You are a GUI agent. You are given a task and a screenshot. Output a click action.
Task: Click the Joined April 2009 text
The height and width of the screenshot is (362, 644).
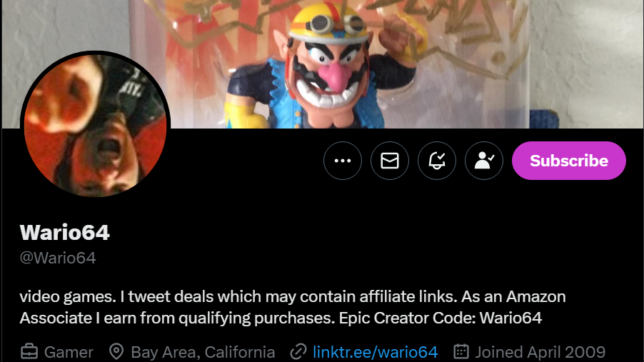(x=540, y=353)
